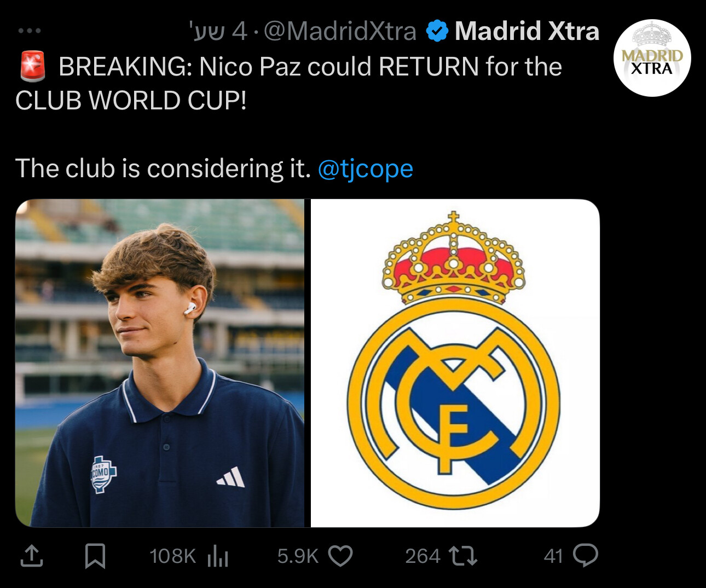
Task: Reply using the speech bubble icon
Action: pos(585,556)
